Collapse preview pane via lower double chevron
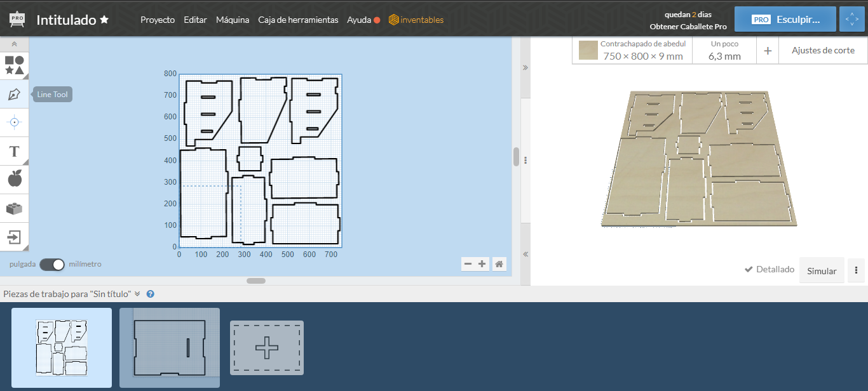The width and height of the screenshot is (868, 391). coord(526,254)
